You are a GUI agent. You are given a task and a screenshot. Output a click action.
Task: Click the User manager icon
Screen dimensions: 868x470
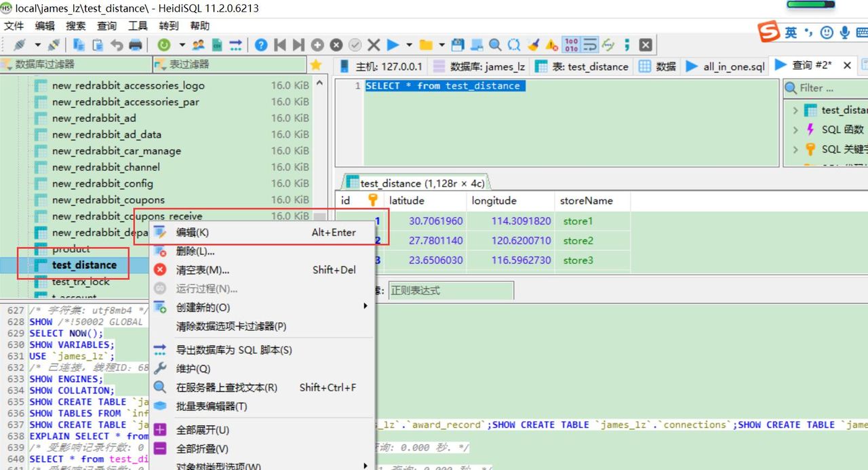199,45
